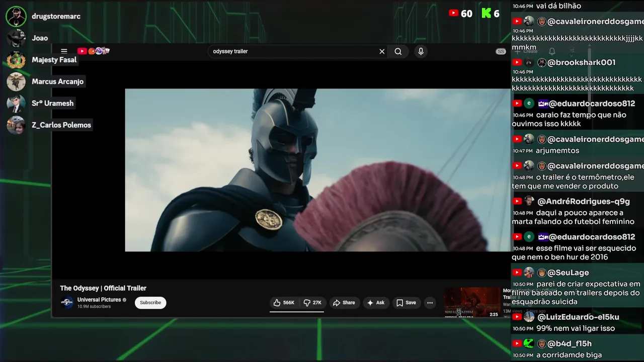Image resolution: width=644 pixels, height=362 pixels.
Task: Open the YouTube hamburger menu
Action: pyautogui.click(x=64, y=51)
